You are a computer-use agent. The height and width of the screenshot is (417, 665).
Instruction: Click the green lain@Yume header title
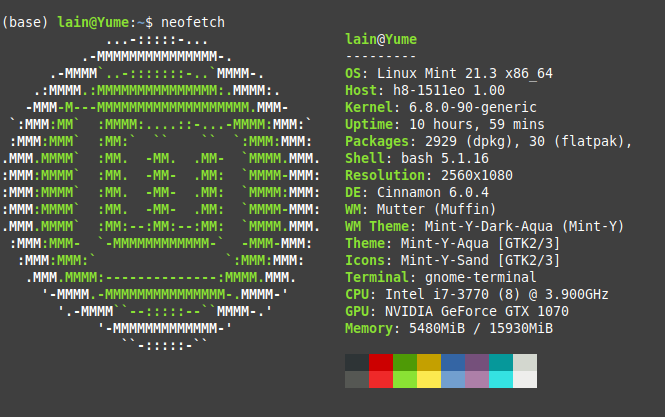(381, 39)
